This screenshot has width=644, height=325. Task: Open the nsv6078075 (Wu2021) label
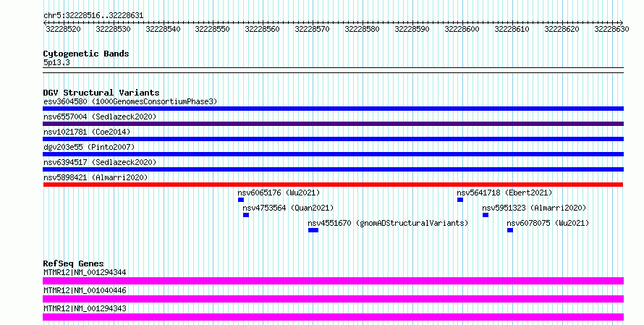point(548,223)
